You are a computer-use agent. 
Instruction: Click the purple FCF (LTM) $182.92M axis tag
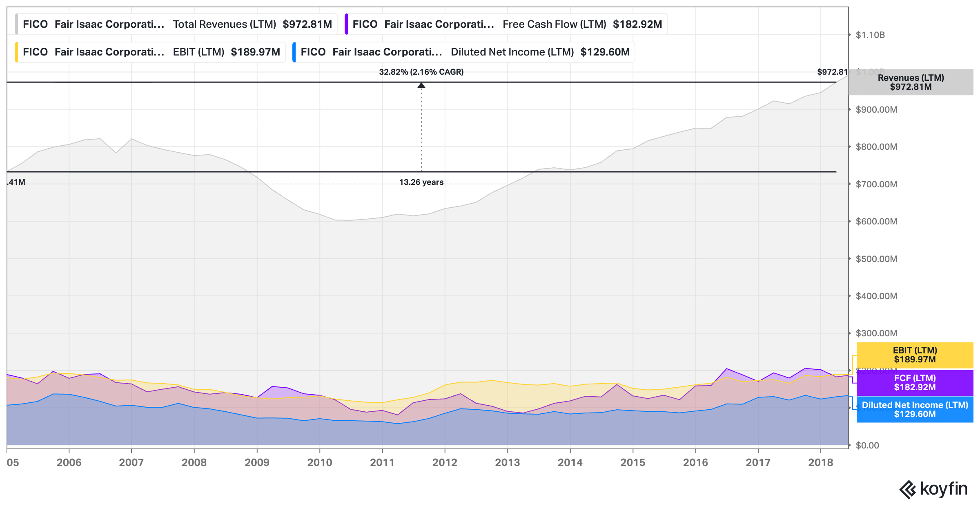915,382
